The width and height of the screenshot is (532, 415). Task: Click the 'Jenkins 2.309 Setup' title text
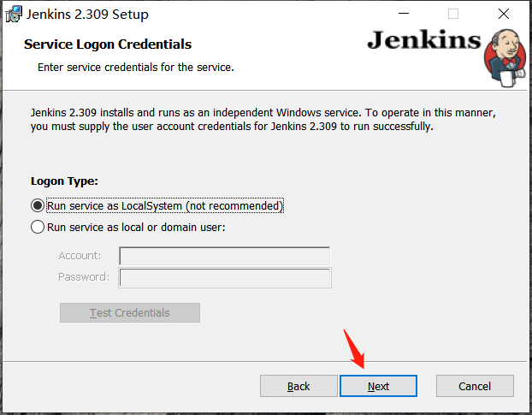point(87,15)
